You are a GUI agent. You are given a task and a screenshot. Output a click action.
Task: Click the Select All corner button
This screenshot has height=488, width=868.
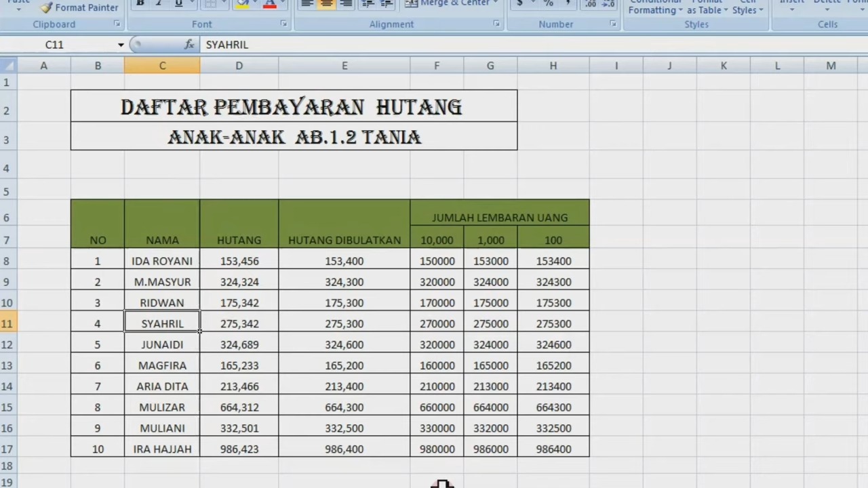8,66
